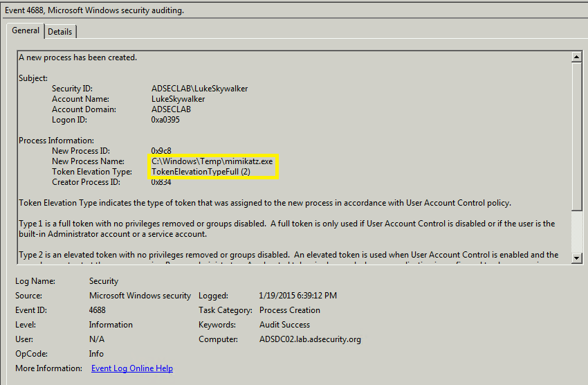
Task: Open the Event Log Online Help link
Action: coord(132,368)
